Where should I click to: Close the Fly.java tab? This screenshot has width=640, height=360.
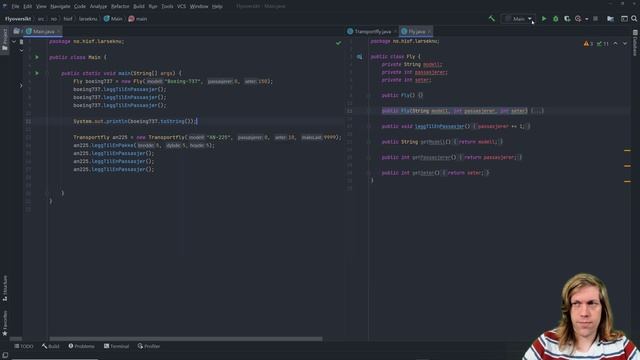(429, 31)
